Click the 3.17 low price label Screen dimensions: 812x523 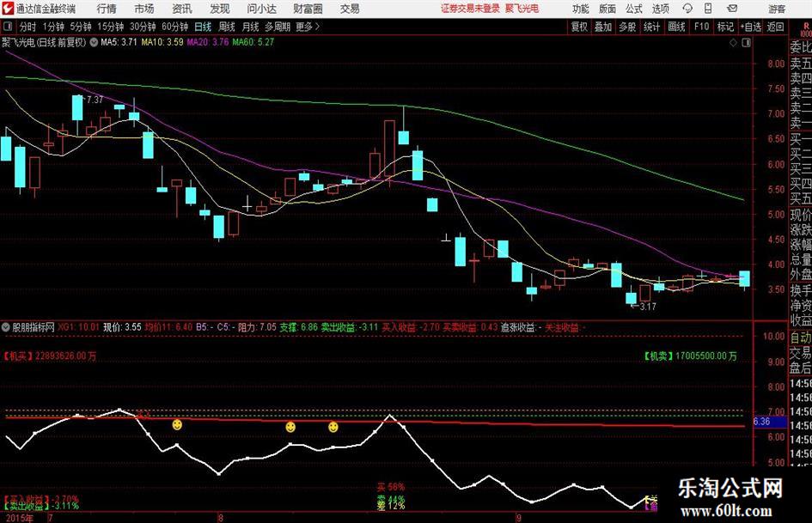(648, 307)
